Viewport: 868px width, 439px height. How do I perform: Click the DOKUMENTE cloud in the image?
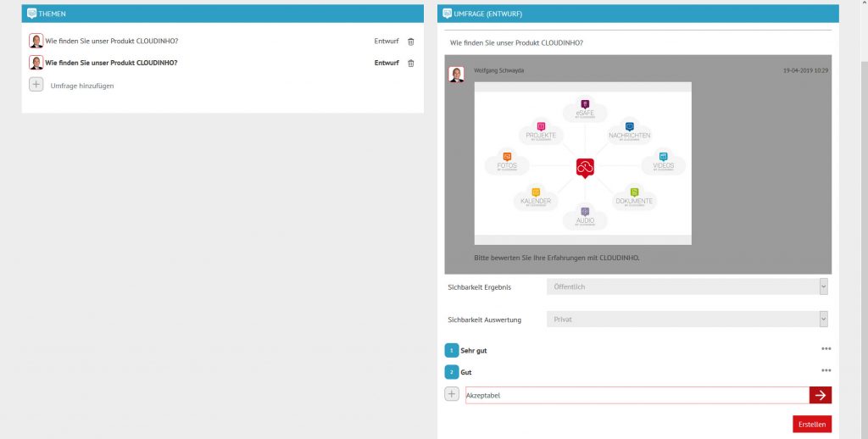click(634, 198)
